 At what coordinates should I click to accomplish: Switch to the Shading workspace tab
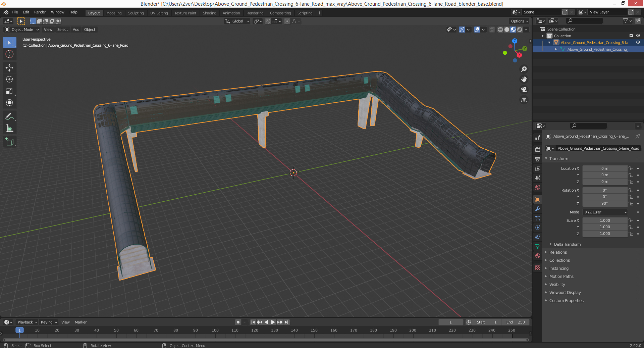point(209,13)
